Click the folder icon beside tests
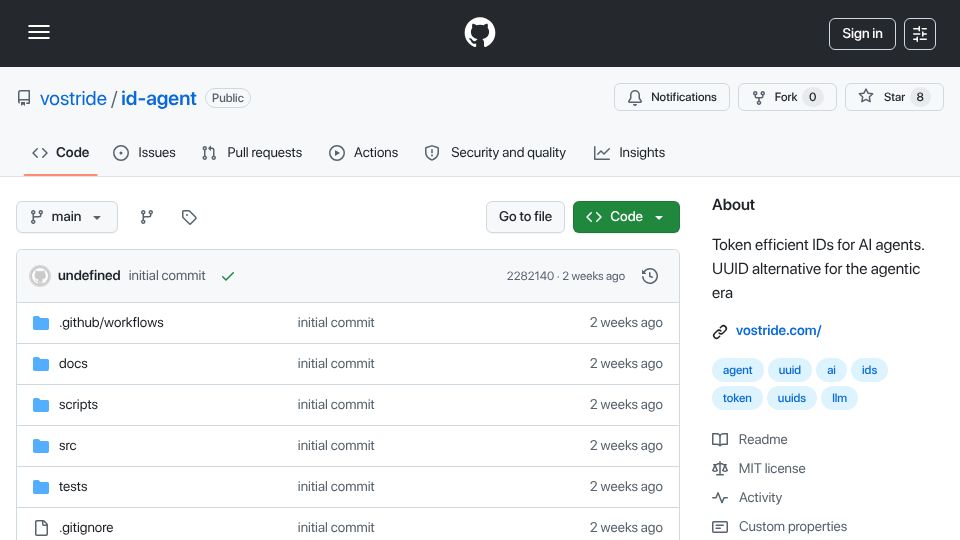The height and width of the screenshot is (540, 960). point(41,487)
